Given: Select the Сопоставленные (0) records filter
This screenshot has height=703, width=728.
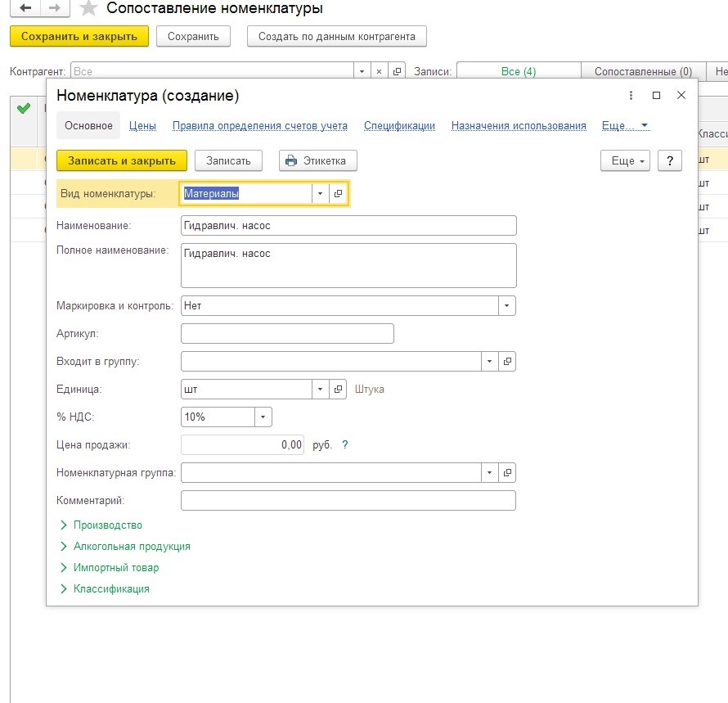Looking at the screenshot, I should 643,71.
